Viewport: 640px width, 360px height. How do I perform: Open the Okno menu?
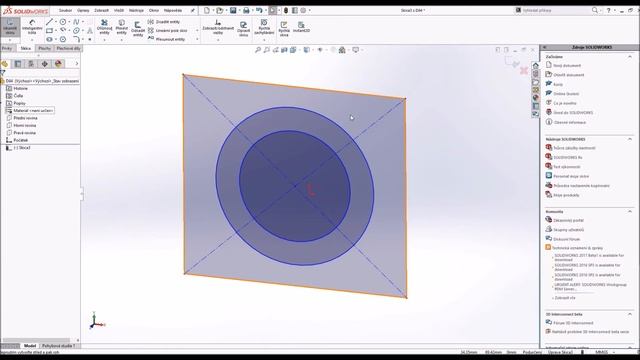pos(154,10)
